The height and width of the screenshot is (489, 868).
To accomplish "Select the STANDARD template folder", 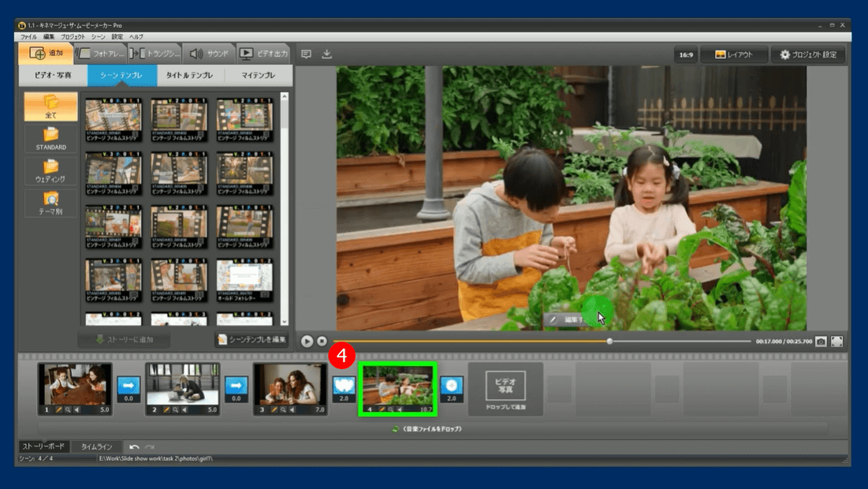I will pyautogui.click(x=50, y=138).
